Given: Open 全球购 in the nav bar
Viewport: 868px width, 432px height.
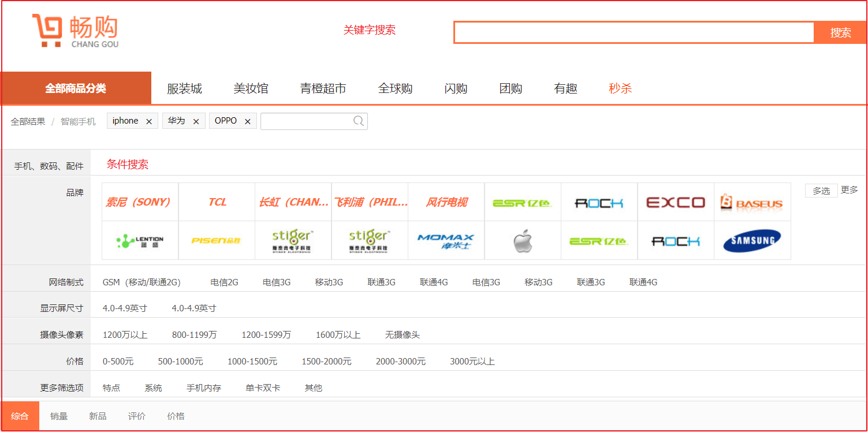Looking at the screenshot, I should (x=395, y=88).
